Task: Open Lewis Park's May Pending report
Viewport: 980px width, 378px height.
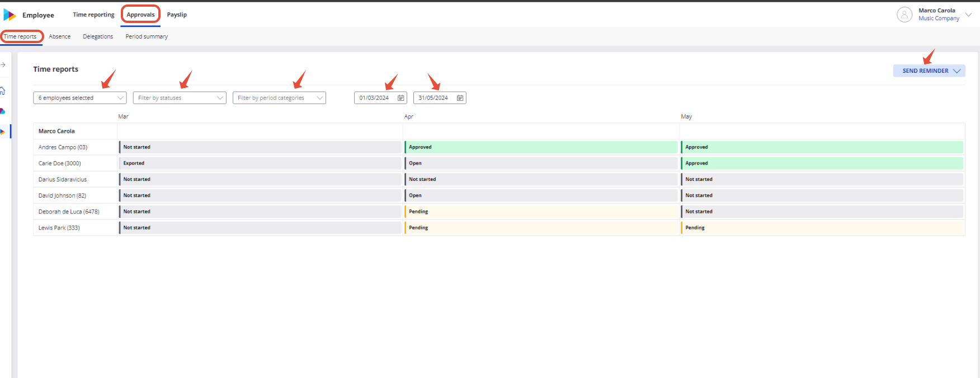Action: coord(822,228)
